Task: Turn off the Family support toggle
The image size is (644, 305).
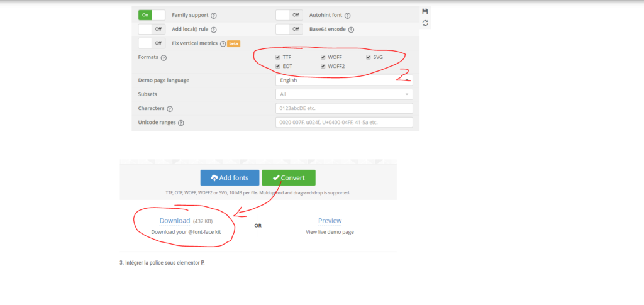Action: [152, 15]
